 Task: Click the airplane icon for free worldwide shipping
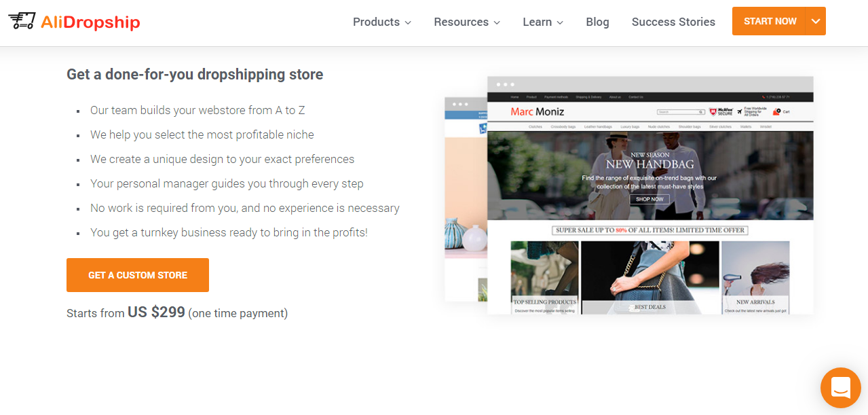click(x=739, y=111)
